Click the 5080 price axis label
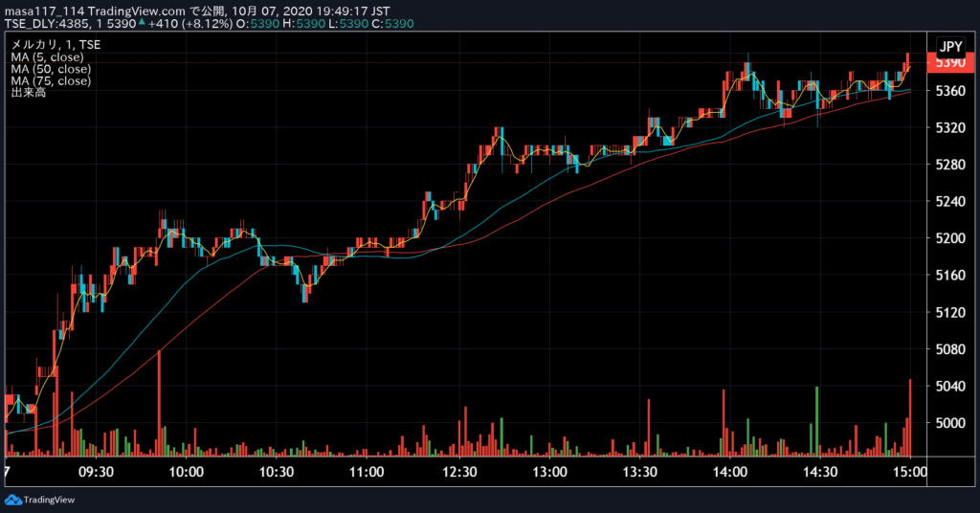This screenshot has width=980, height=513. tap(950, 349)
